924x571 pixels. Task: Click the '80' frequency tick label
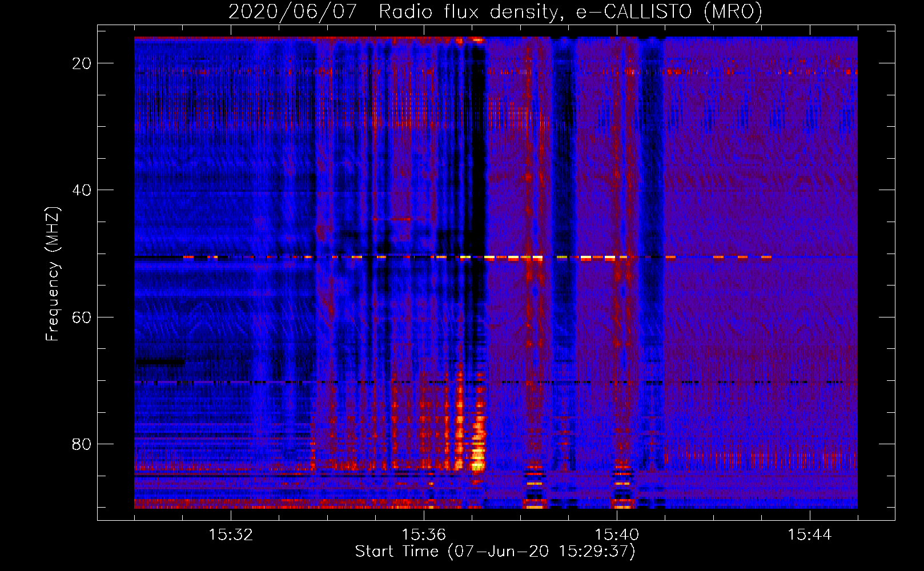82,444
